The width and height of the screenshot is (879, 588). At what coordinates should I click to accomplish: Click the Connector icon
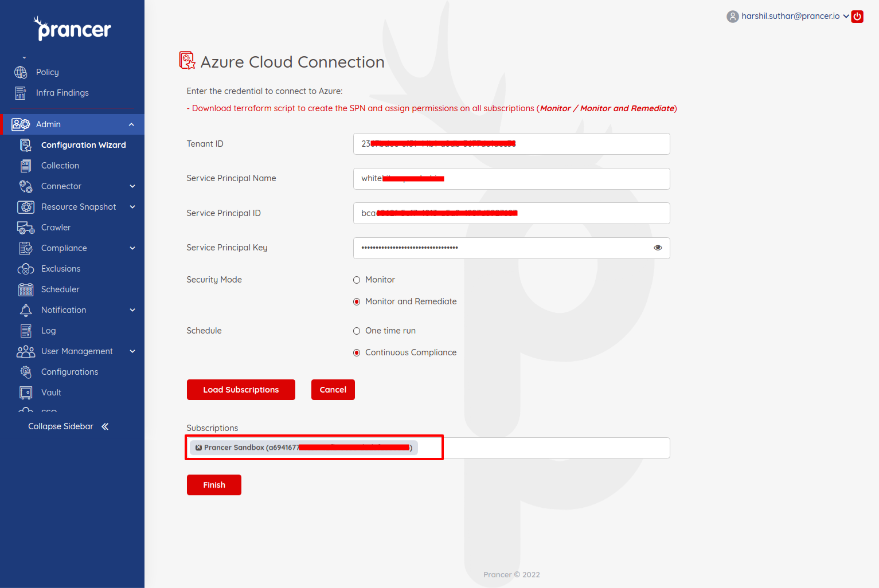26,186
